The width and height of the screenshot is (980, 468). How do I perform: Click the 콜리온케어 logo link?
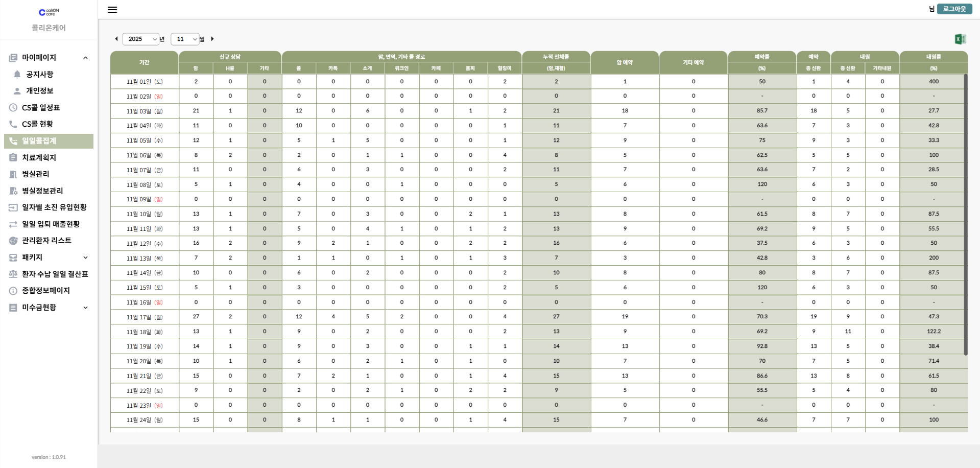click(x=49, y=19)
